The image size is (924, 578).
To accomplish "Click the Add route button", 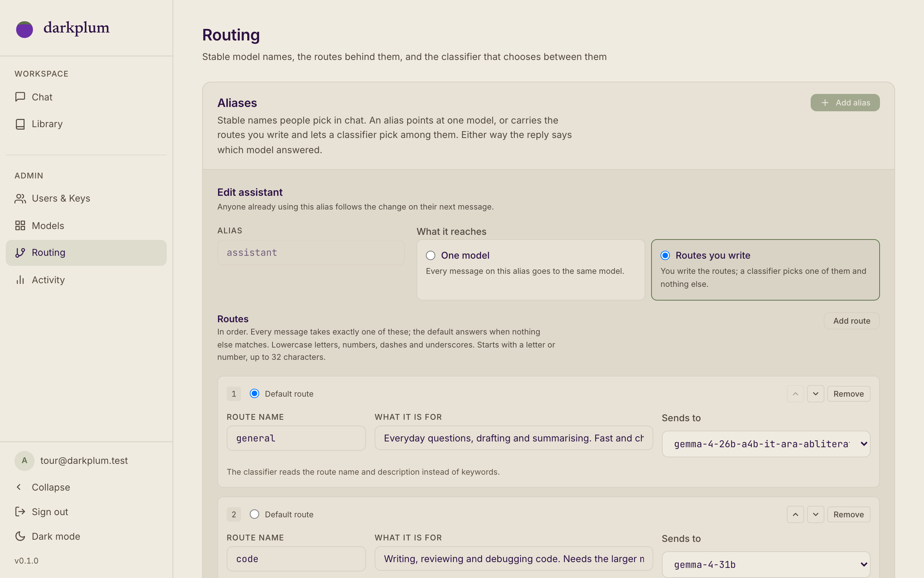I will click(x=851, y=321).
